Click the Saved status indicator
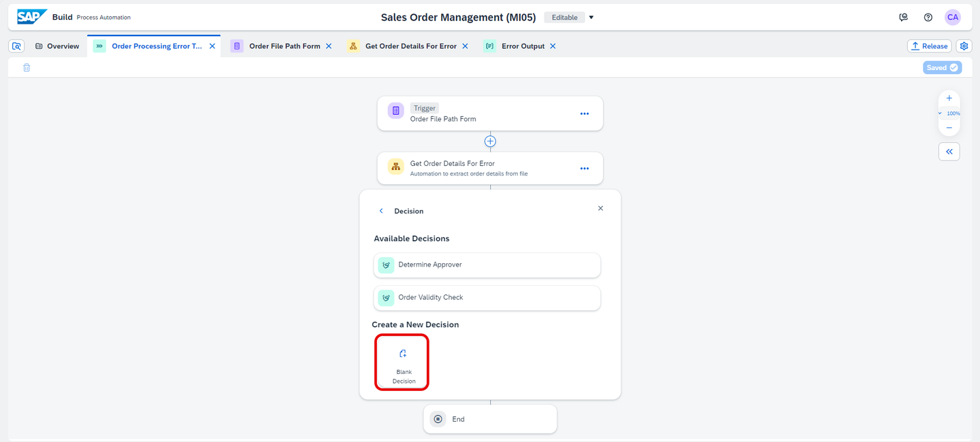 coord(943,67)
